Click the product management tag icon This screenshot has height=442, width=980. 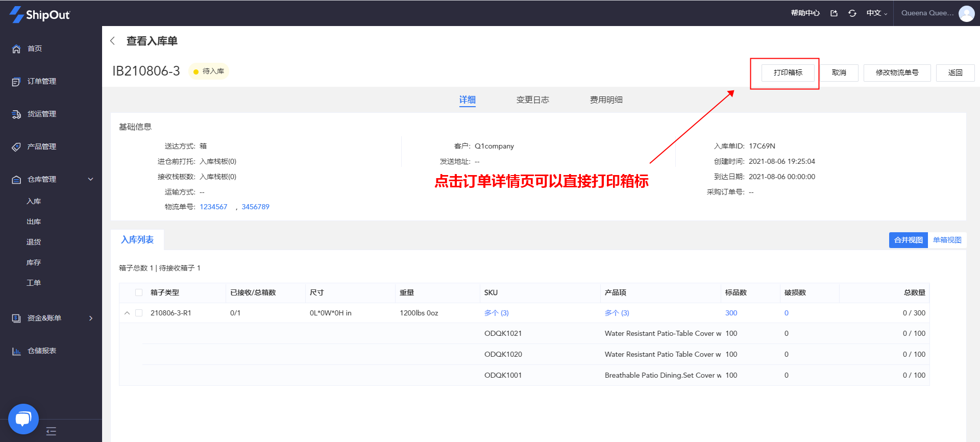(16, 147)
